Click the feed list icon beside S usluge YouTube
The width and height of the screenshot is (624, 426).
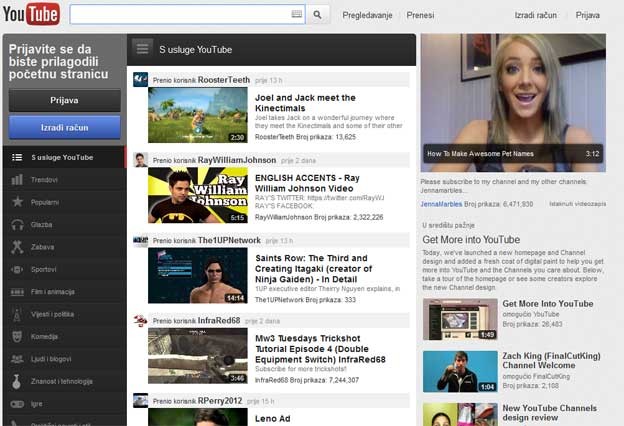(142, 49)
